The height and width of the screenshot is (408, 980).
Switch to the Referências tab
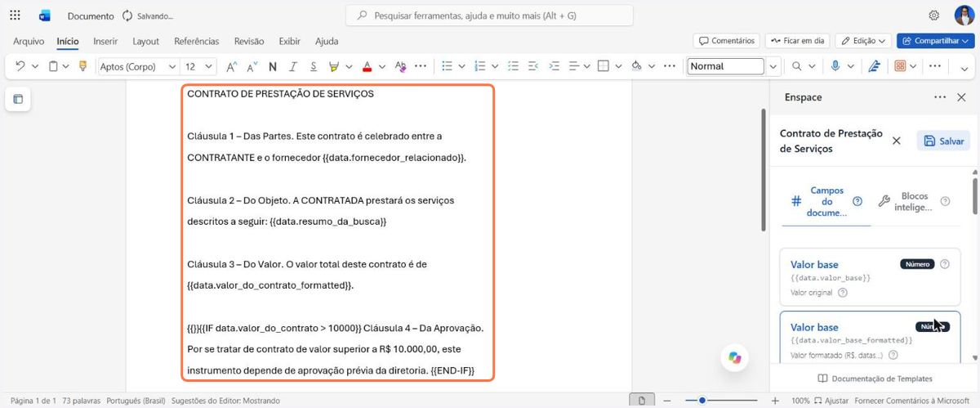[196, 41]
